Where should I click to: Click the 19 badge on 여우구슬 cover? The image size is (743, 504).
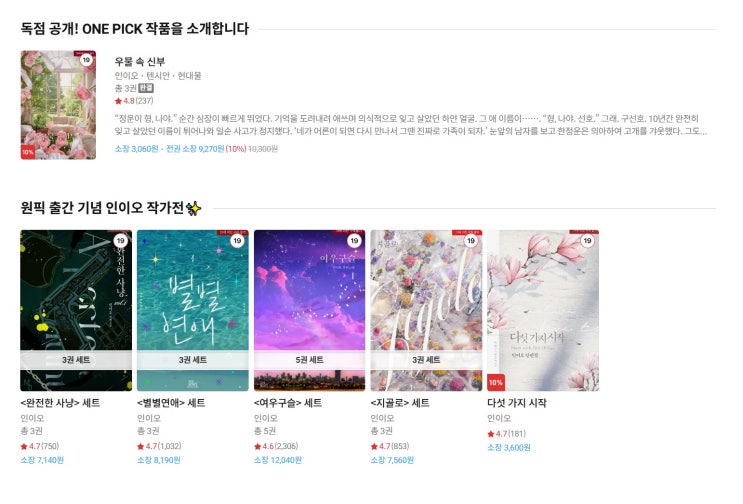point(354,241)
